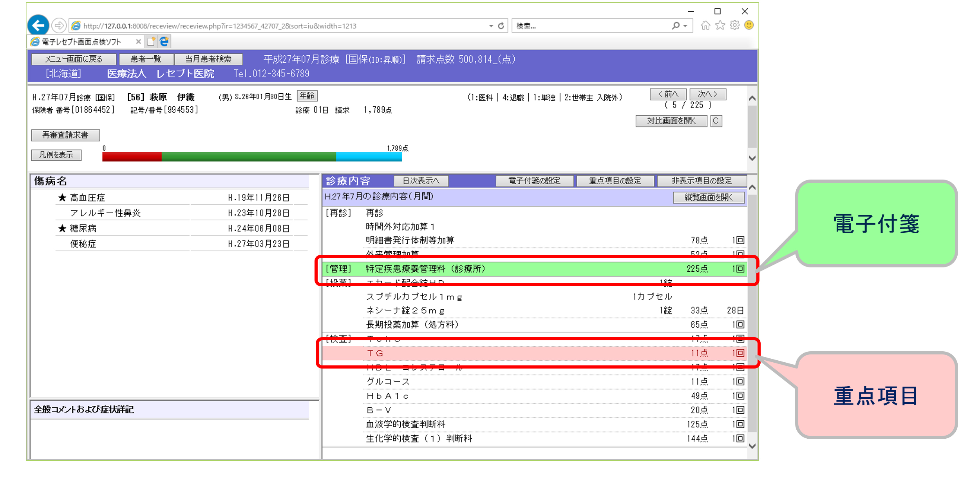Viewport: 980px width, 494px height.
Task: Select green 特定疾患療養管理料 row
Action: [535, 269]
